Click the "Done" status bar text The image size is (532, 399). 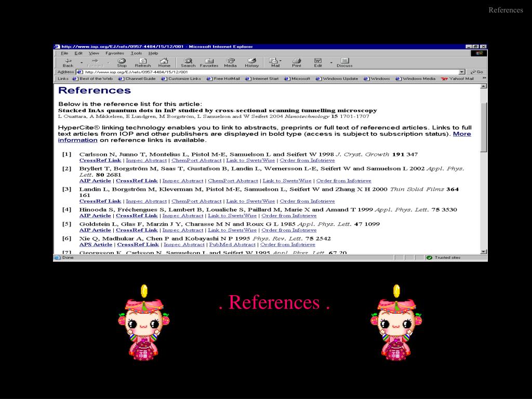68,258
